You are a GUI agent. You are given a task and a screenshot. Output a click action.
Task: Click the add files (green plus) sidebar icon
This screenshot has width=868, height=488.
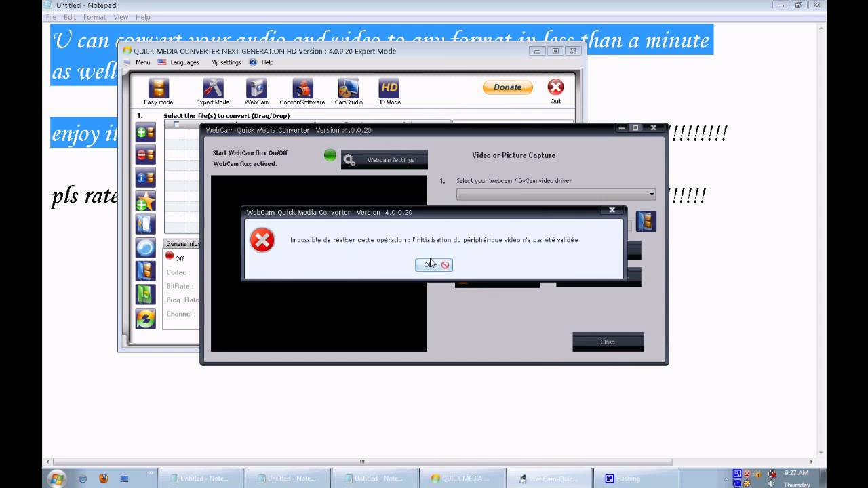[145, 133]
